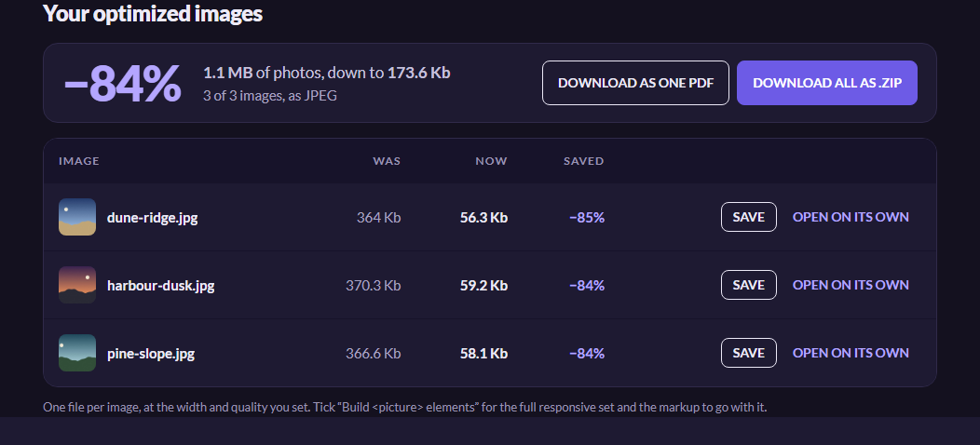Select the pine-slope.jpg file name
The height and width of the screenshot is (445, 980).
(151, 355)
